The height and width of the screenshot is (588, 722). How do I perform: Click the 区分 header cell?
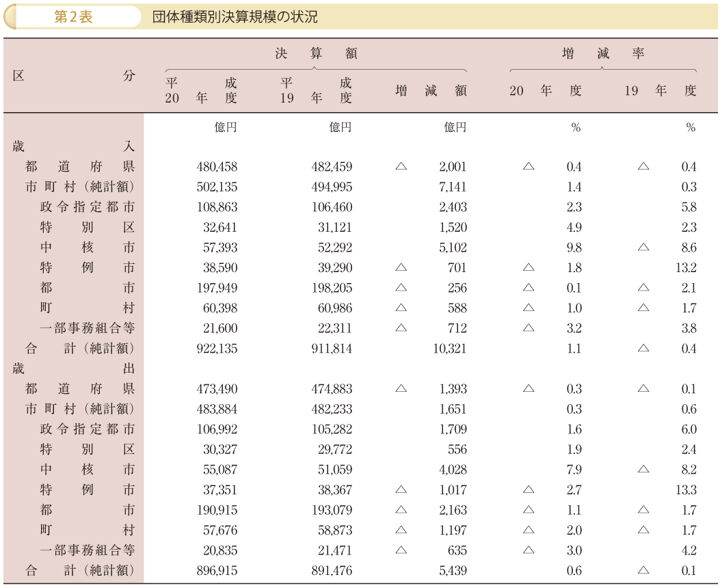tap(74, 75)
